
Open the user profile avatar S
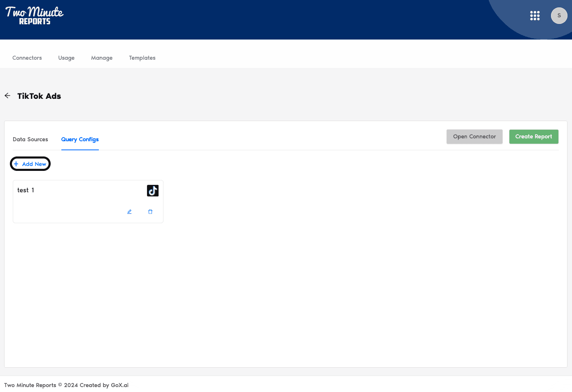pyautogui.click(x=559, y=16)
